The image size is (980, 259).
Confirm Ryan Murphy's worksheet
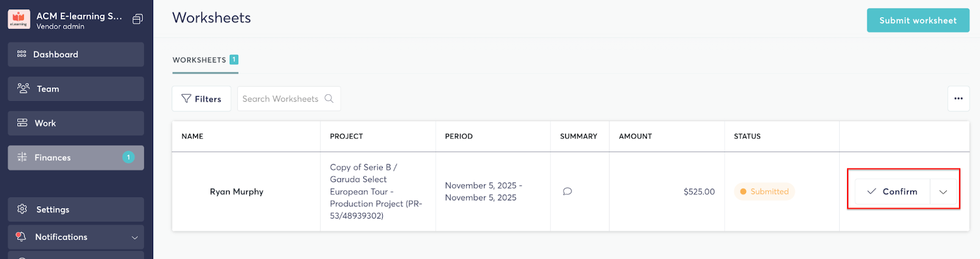tap(892, 192)
